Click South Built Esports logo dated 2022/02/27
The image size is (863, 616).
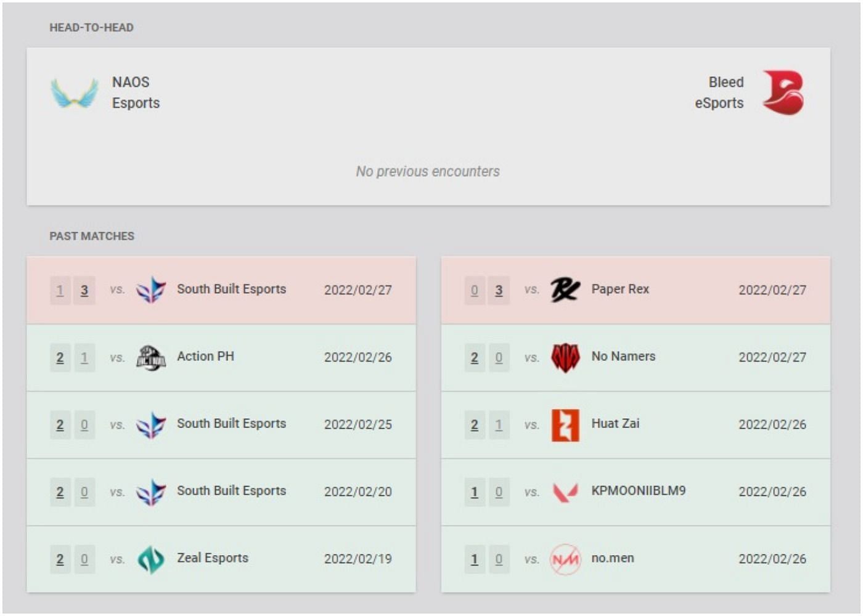pos(151,290)
